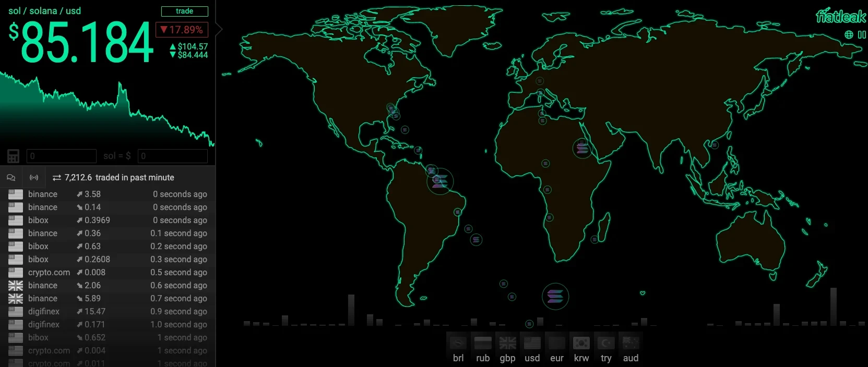868x367 pixels.
Task: Click the Solana coin bubble in northeast Africa
Action: pos(582,149)
